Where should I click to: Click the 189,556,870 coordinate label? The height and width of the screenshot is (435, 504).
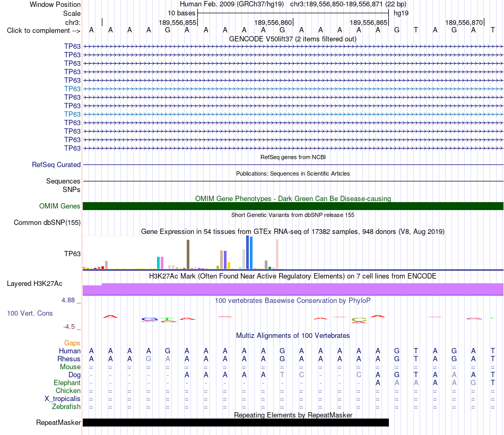pos(464,22)
